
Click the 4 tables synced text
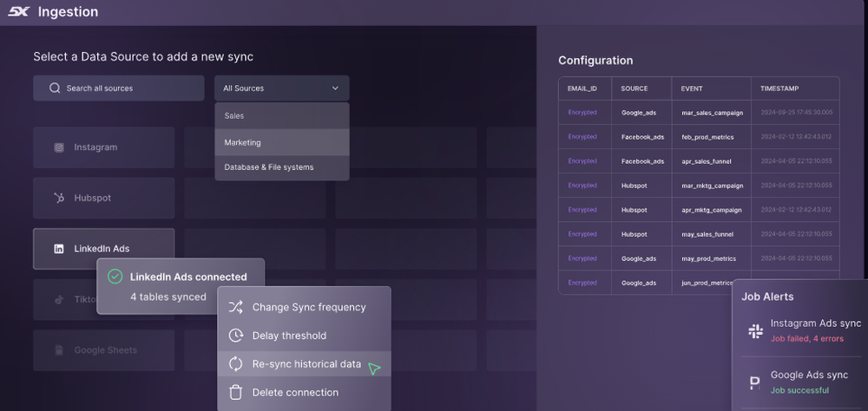[168, 297]
